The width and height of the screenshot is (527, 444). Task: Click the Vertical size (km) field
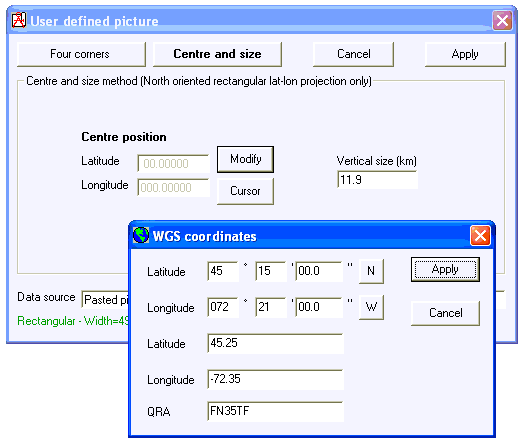(377, 180)
